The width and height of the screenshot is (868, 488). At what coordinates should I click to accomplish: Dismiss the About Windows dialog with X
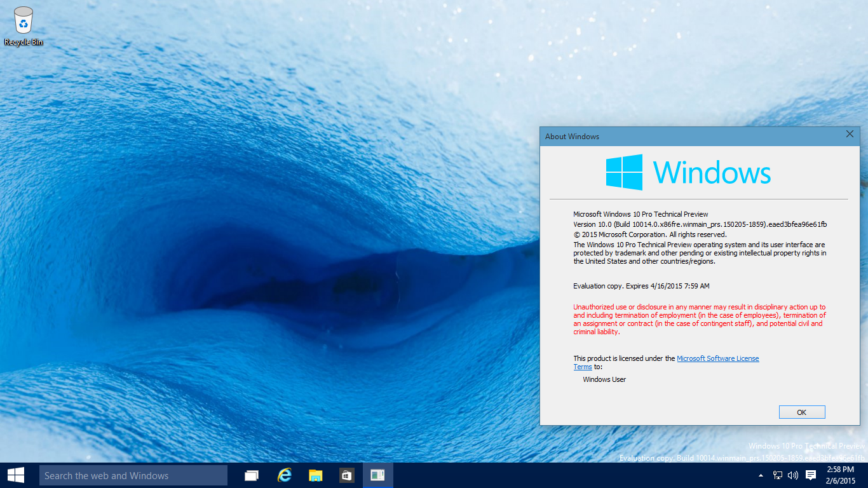click(x=850, y=134)
